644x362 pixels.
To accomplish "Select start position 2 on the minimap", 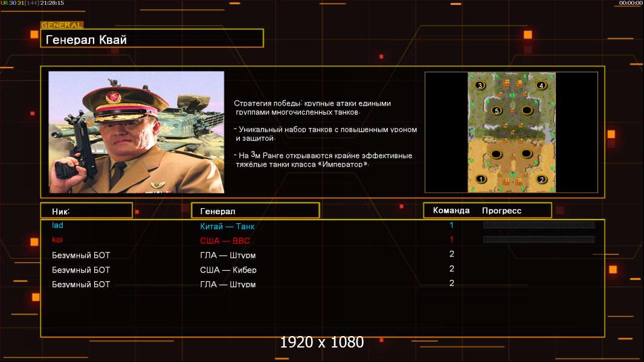I will pos(542,179).
